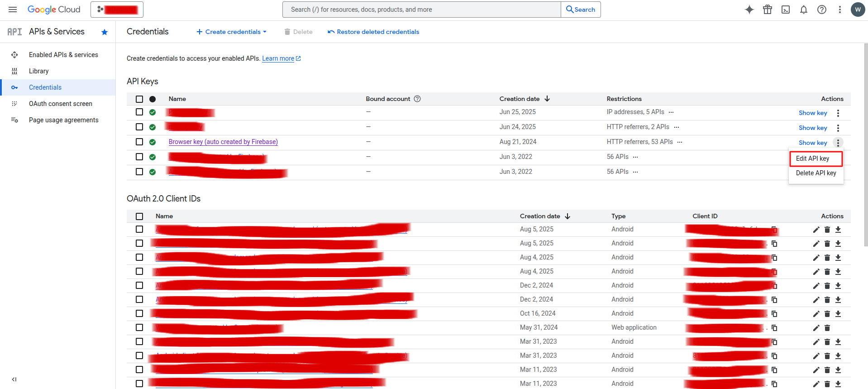Open the notifications bell

[x=804, y=10]
